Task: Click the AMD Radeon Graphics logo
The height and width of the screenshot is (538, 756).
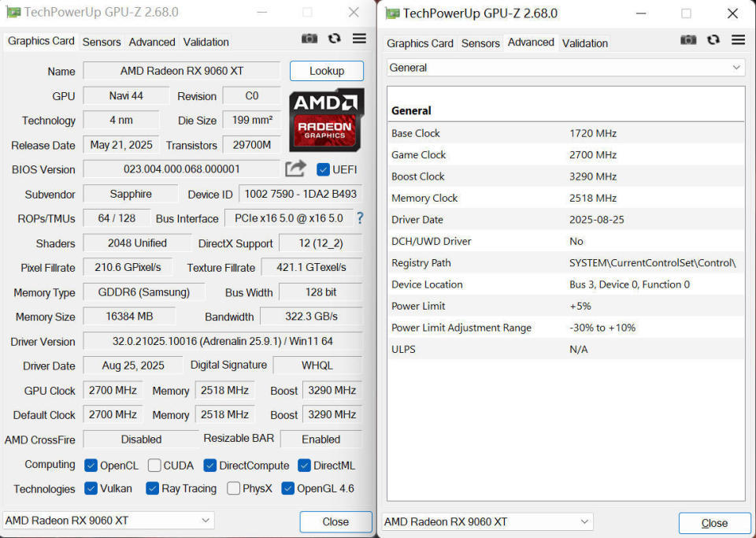Action: click(x=326, y=120)
